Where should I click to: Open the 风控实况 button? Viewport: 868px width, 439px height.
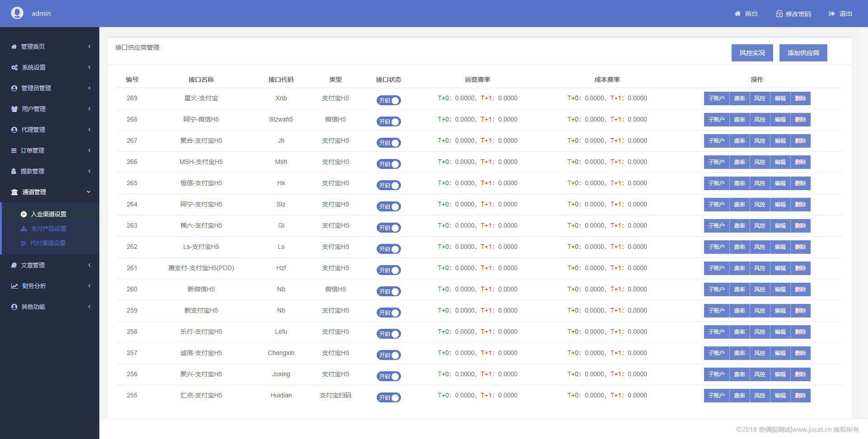click(752, 53)
